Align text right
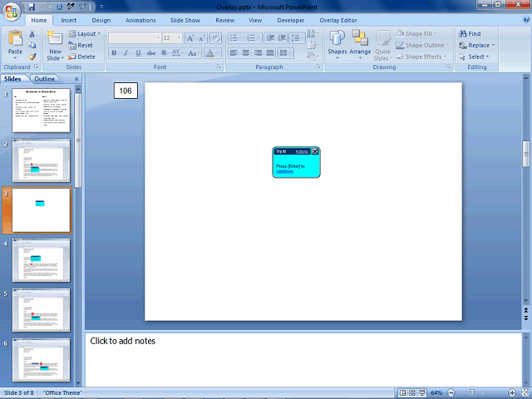 [258, 53]
